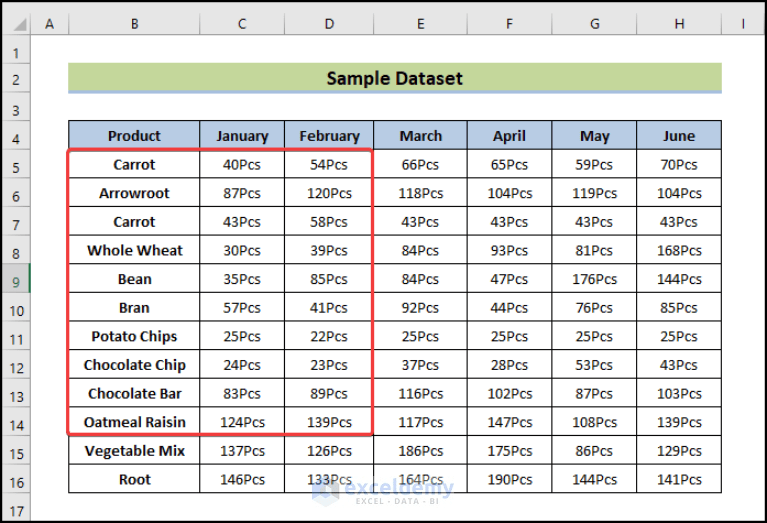Select the Vegetable Mix product cell

click(134, 451)
